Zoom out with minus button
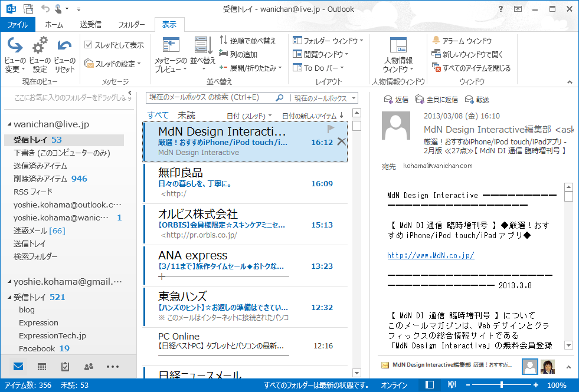 468,385
